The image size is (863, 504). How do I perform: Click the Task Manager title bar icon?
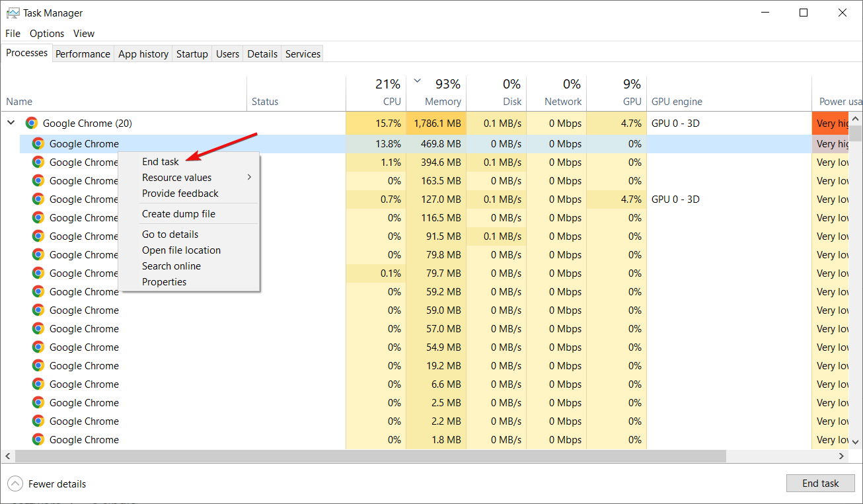click(x=12, y=13)
